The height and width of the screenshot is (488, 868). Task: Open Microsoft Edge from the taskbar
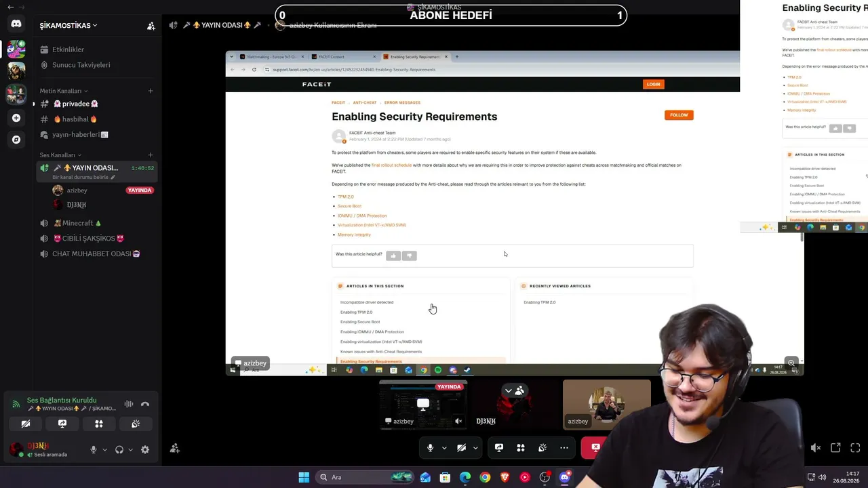pos(465,477)
